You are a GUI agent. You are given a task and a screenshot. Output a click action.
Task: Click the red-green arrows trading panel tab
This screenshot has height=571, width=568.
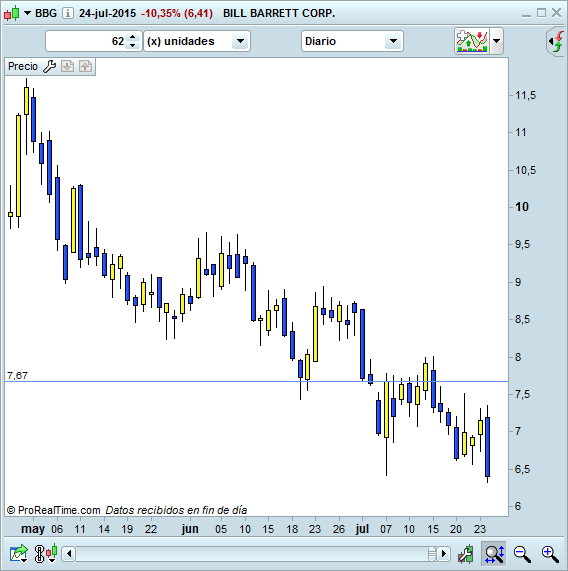point(557,42)
